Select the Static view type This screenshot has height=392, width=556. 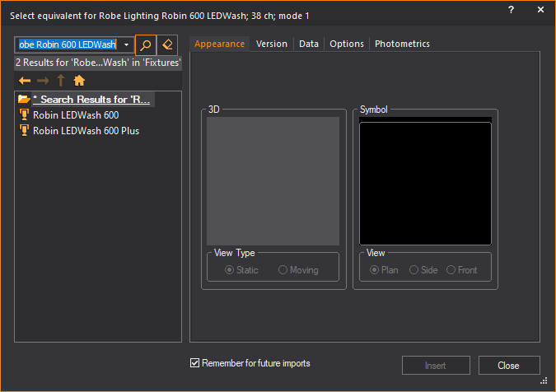click(241, 270)
